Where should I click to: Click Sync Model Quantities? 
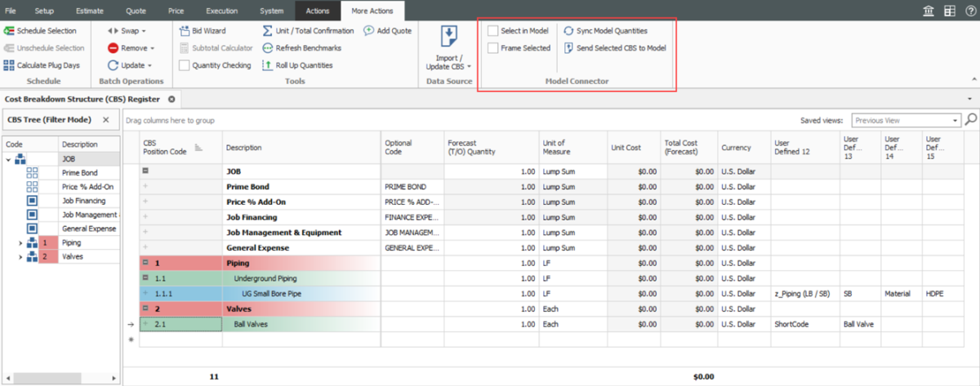611,31
